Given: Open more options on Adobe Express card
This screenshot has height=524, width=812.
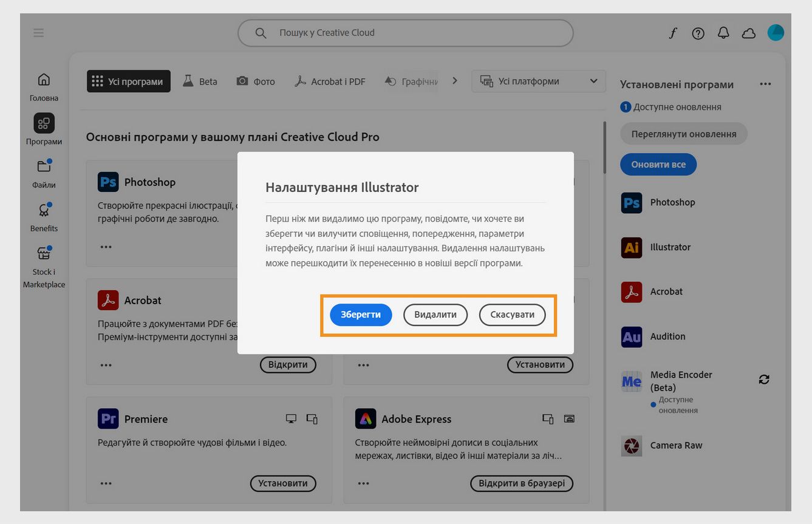Looking at the screenshot, I should [x=363, y=484].
